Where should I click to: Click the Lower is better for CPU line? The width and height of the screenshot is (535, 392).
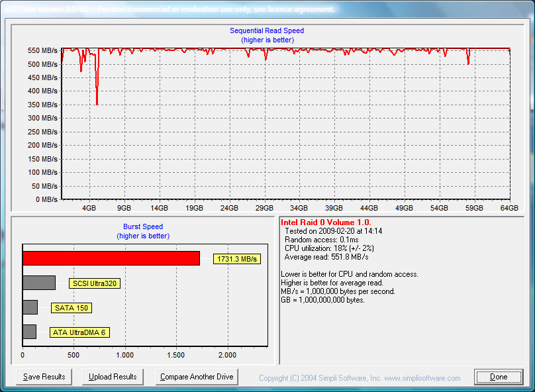350,274
